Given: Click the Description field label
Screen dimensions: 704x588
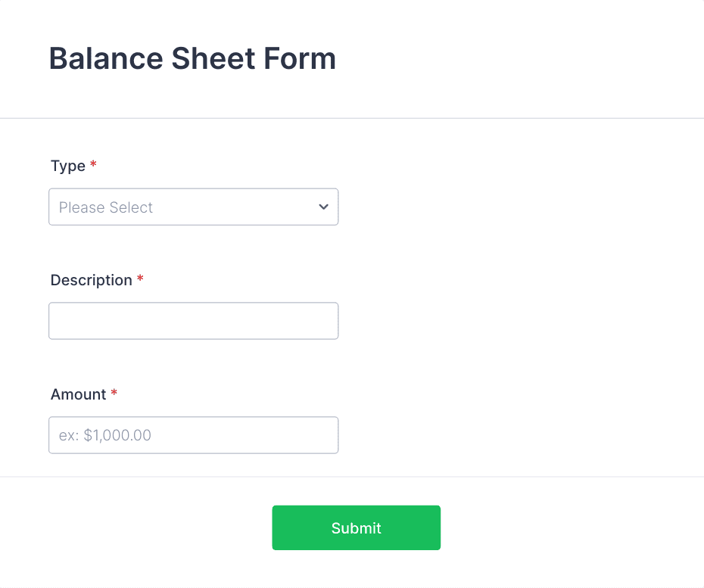Looking at the screenshot, I should tap(92, 280).
